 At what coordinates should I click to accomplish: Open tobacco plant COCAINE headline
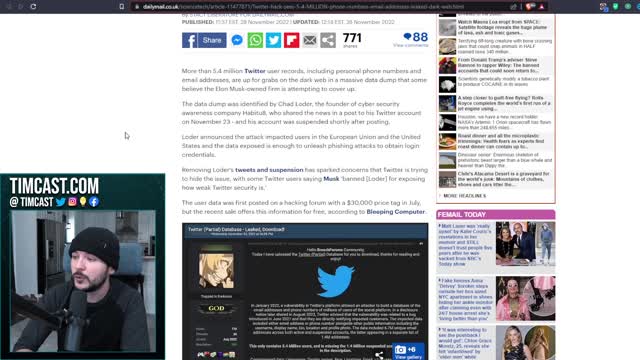click(503, 82)
